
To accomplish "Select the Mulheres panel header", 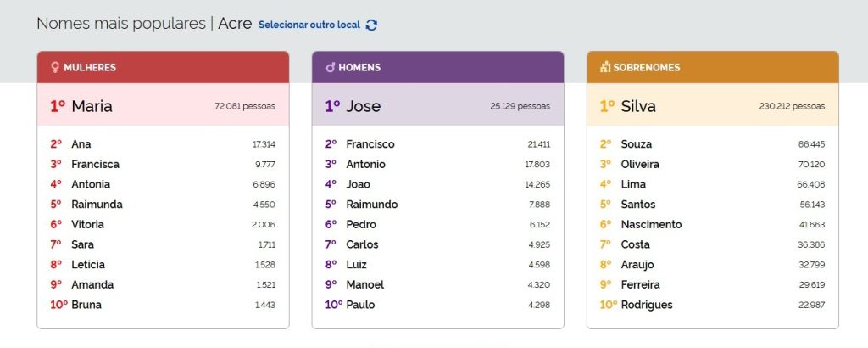I will click(x=163, y=67).
